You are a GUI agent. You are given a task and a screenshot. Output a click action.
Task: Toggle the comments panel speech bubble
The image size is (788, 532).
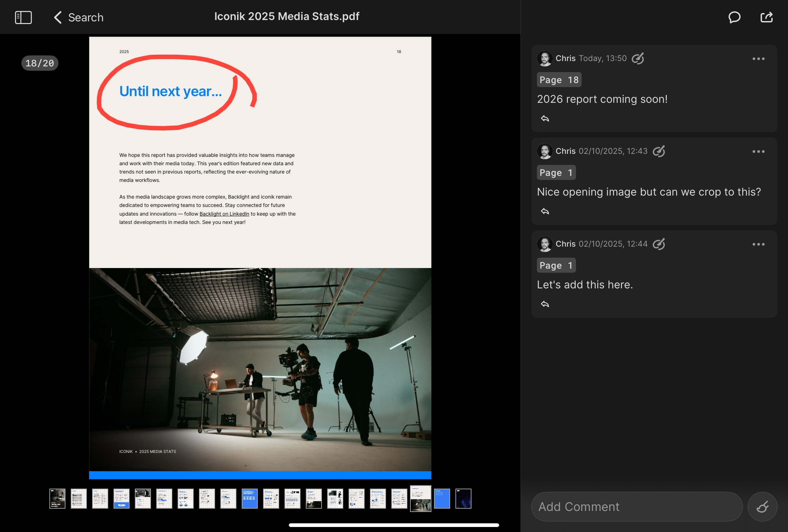pos(734,17)
